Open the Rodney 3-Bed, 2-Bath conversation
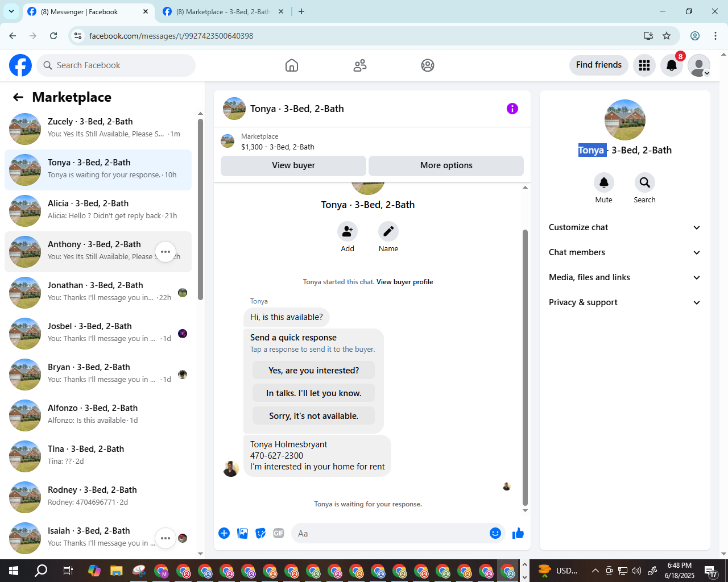Screen dimensions: 728x582 98,497
